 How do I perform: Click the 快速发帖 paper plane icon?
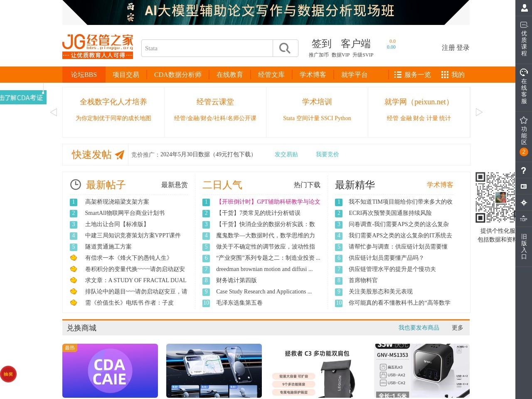pyautogui.click(x=119, y=154)
